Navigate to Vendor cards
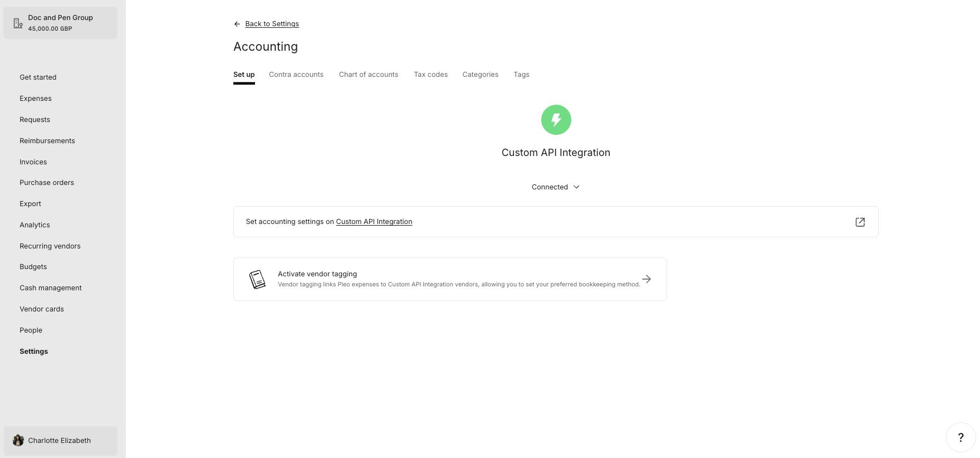Image resolution: width=980 pixels, height=458 pixels. (42, 309)
